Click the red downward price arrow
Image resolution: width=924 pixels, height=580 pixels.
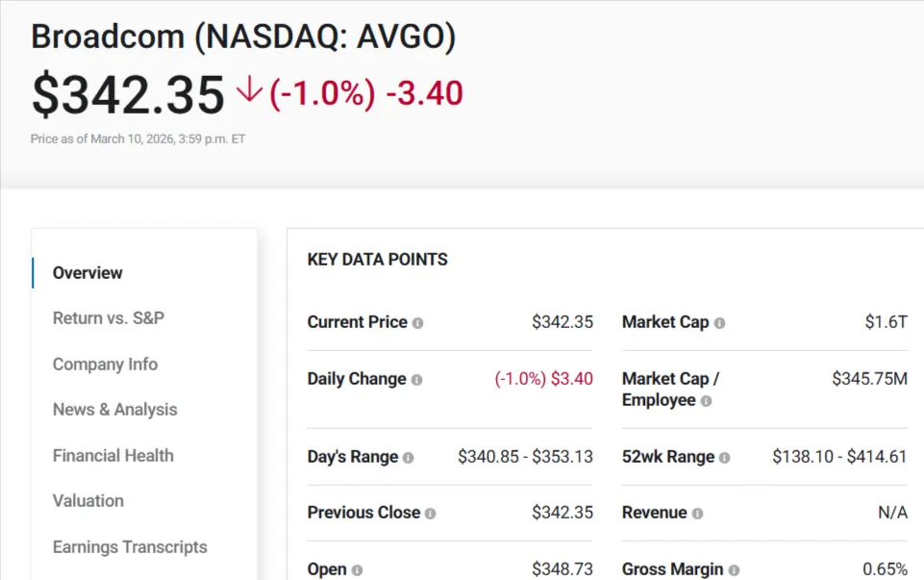pos(248,91)
